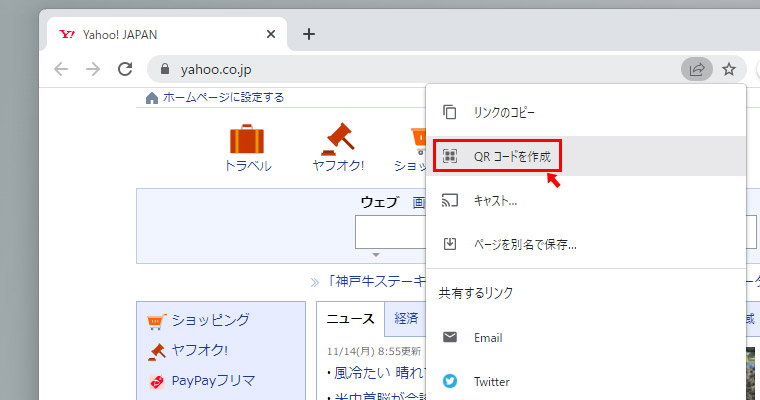Switch to the ニュース tab
Viewport: 760px width, 400px height.
coord(350,319)
